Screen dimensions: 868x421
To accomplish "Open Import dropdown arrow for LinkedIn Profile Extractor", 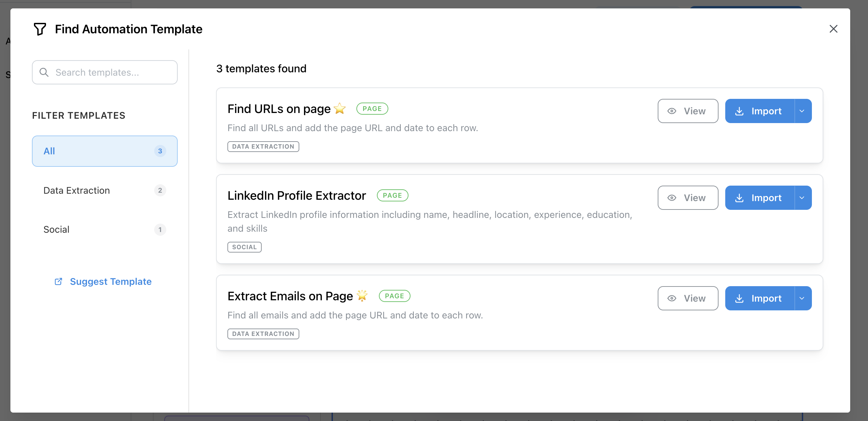I will point(802,198).
